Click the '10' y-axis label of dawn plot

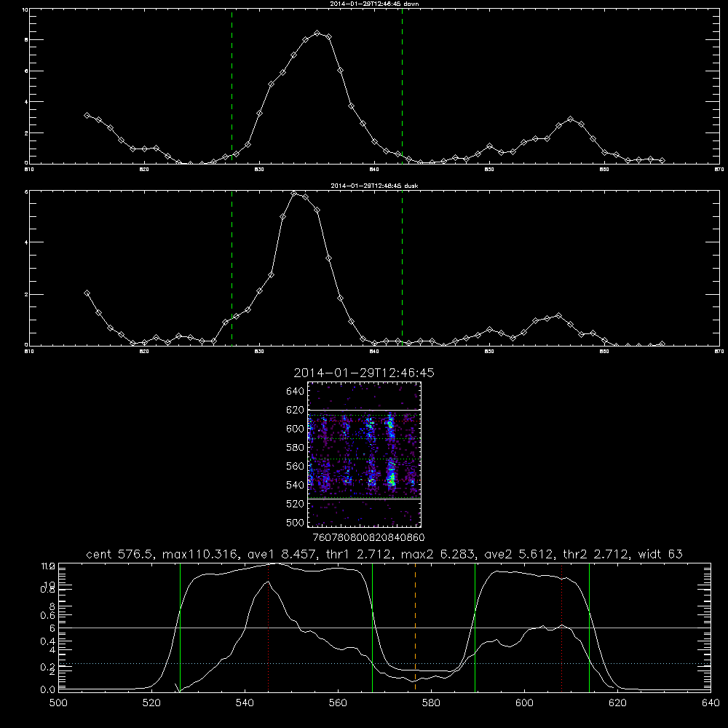tap(25, 9)
